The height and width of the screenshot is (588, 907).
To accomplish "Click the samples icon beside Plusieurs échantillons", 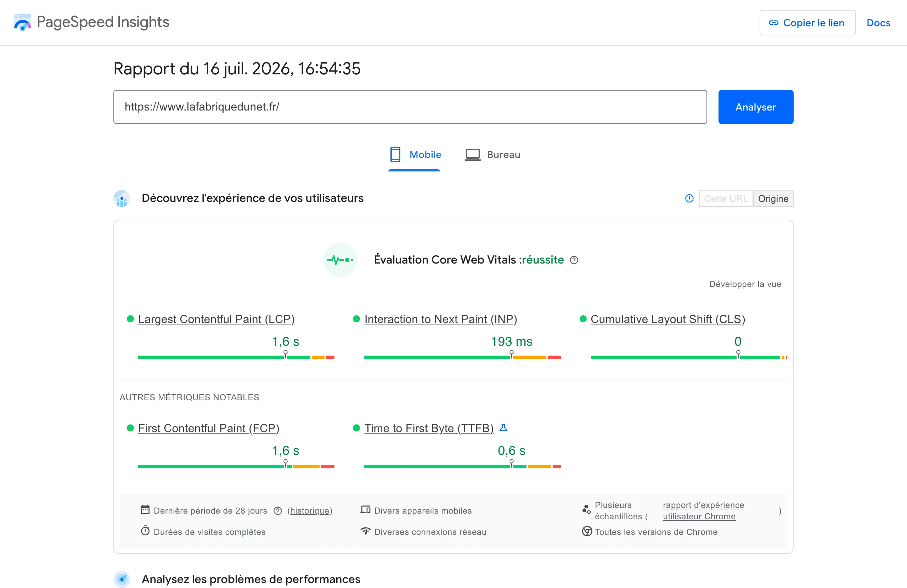I will click(586, 509).
